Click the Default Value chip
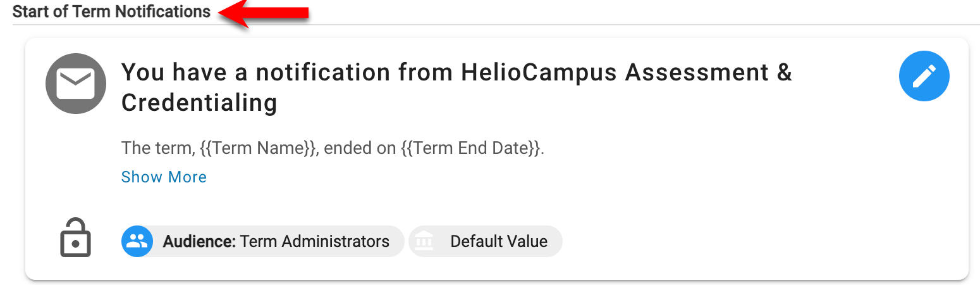Image resolution: width=980 pixels, height=285 pixels. (498, 241)
